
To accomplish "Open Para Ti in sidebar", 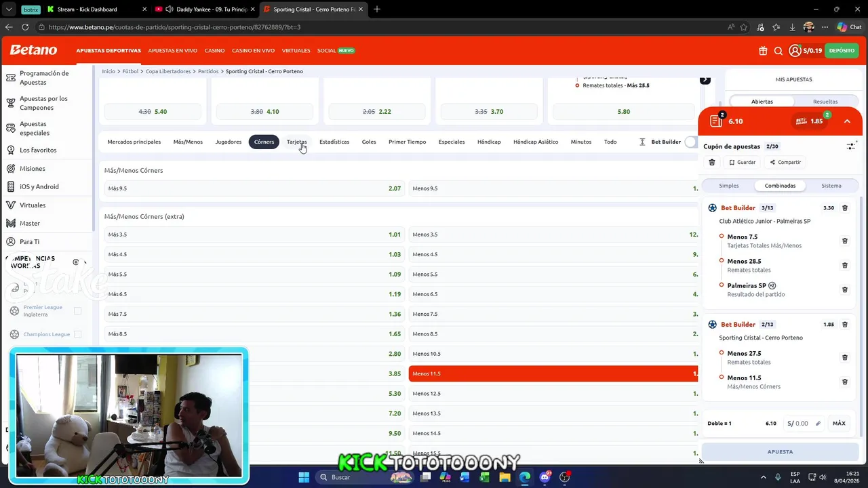I will click(29, 241).
